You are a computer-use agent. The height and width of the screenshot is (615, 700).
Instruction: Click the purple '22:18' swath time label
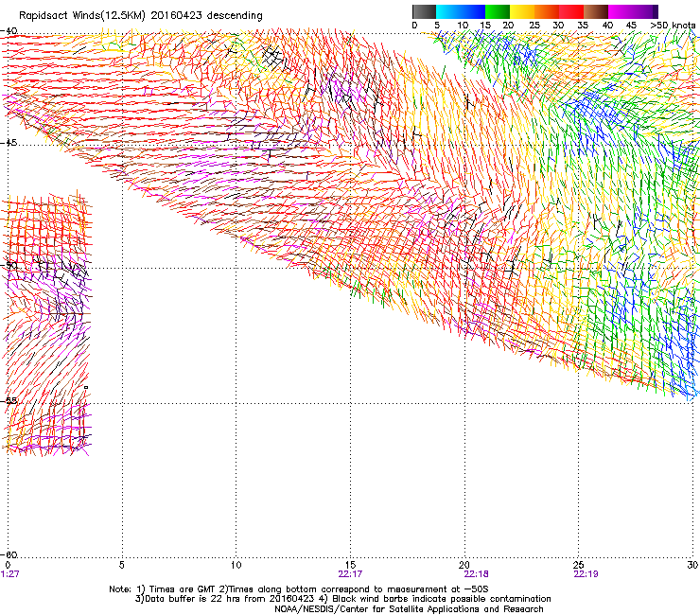pyautogui.click(x=476, y=574)
